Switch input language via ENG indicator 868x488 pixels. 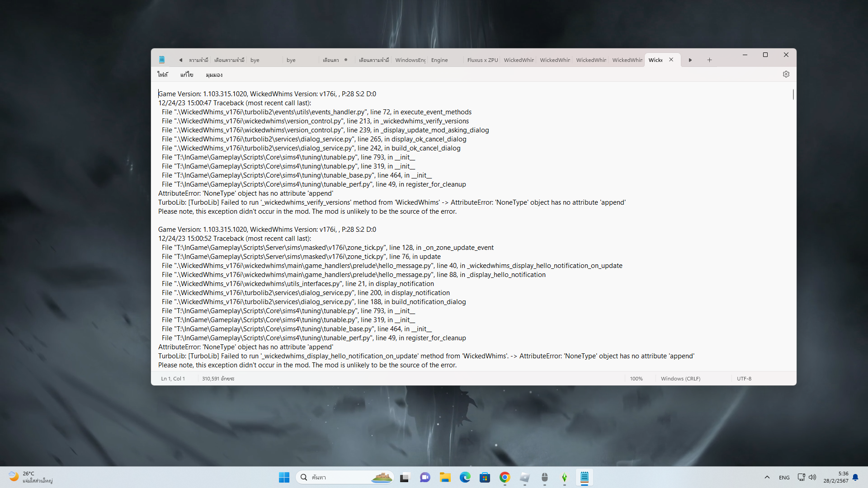784,478
